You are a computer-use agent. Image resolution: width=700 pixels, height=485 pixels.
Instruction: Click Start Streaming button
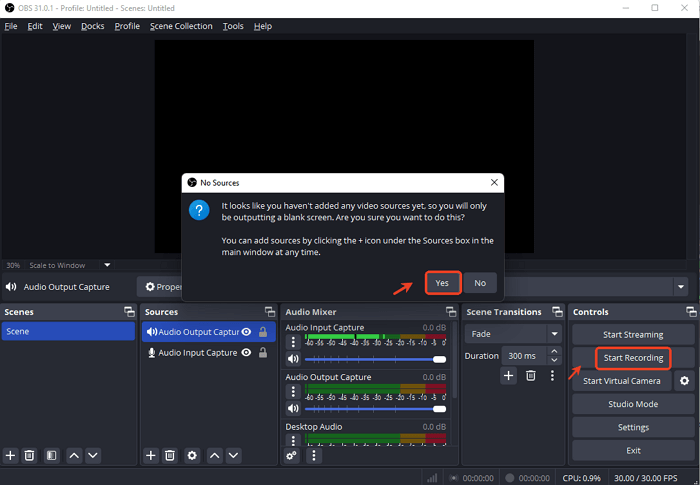[x=633, y=334]
